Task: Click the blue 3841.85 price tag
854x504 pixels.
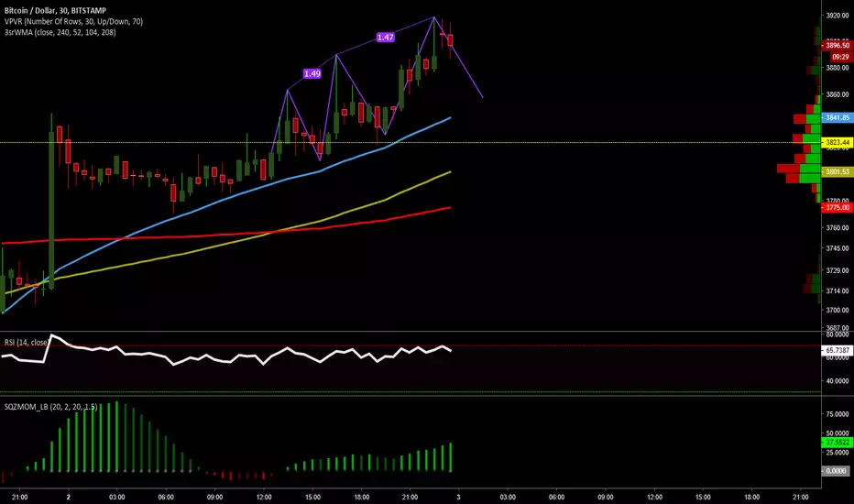Action: (838, 117)
